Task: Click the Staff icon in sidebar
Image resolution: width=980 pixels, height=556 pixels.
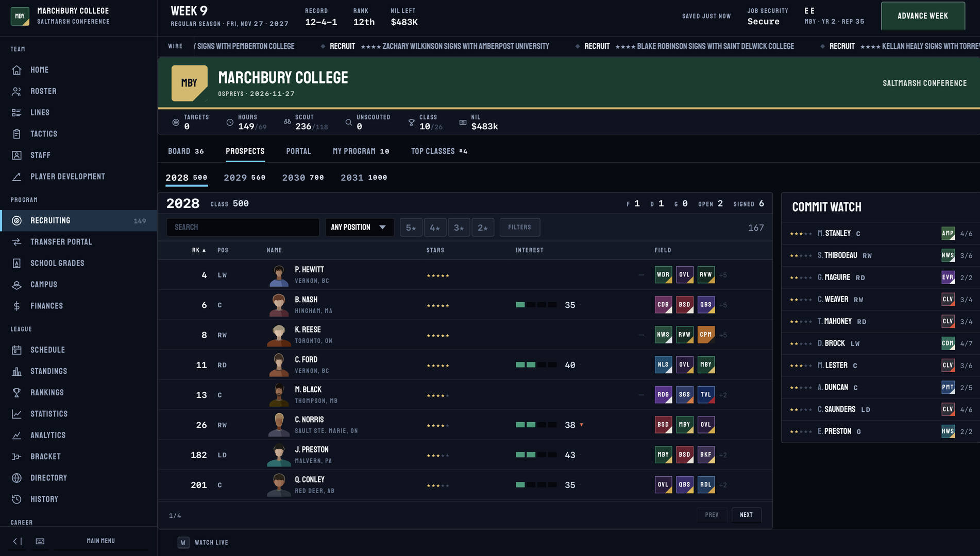Action: (x=16, y=155)
